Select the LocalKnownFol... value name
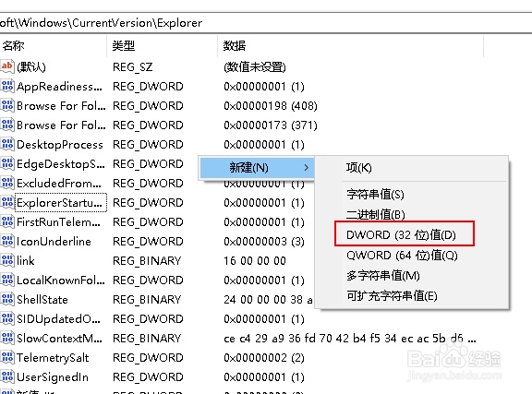Viewport: 532px width, 394px height. [61, 281]
